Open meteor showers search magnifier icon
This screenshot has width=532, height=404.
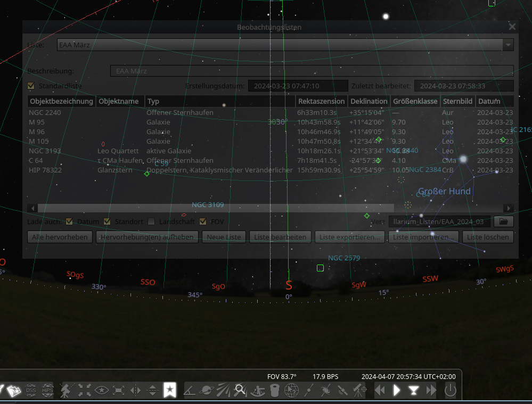[x=240, y=391]
